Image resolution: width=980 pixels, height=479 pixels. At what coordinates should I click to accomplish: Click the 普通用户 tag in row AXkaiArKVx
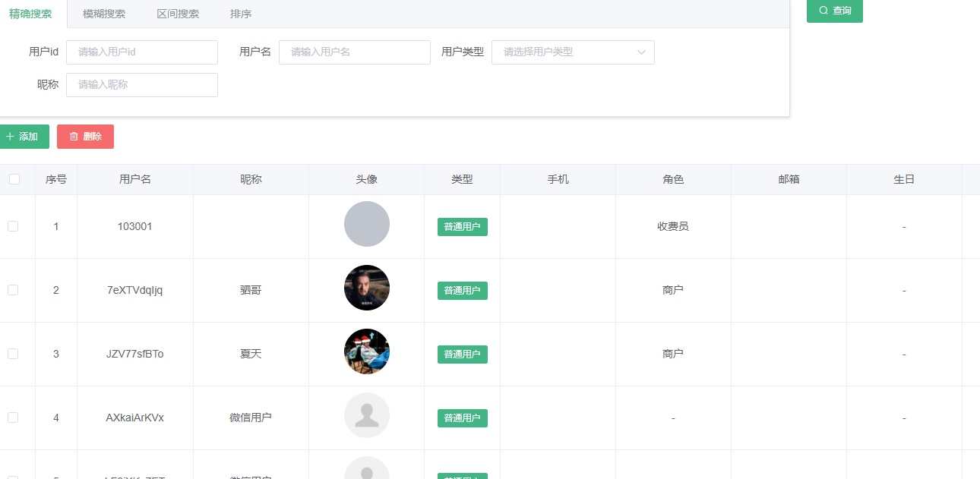tap(463, 418)
